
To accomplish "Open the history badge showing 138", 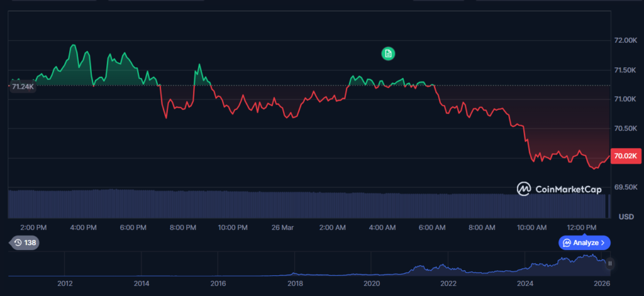I will tap(25, 242).
